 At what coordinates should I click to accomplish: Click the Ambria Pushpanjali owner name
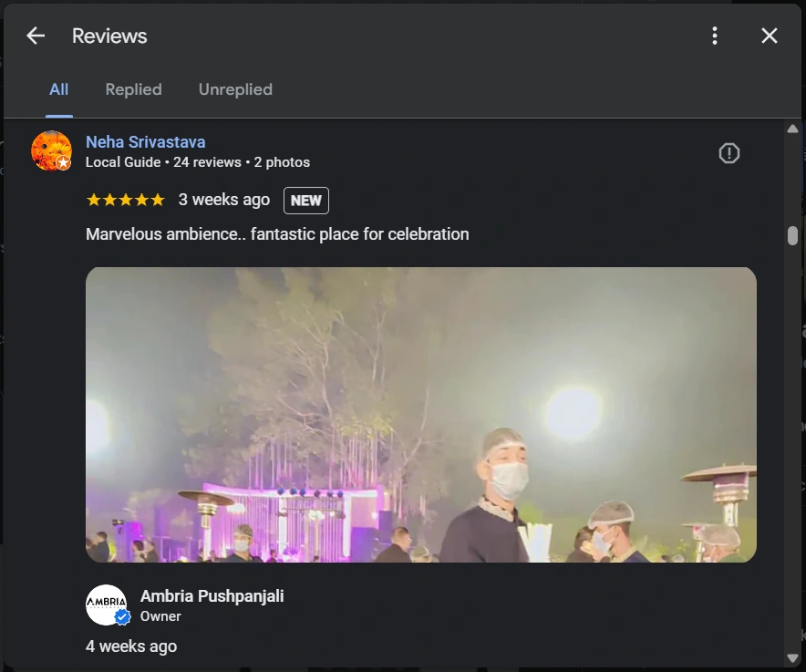212,596
